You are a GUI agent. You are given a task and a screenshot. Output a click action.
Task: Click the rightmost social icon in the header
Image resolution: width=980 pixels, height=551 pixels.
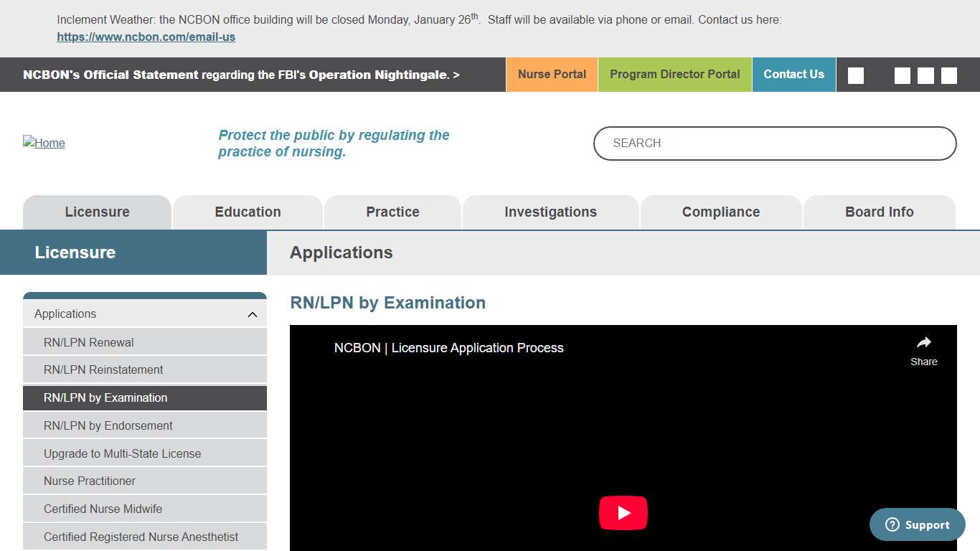(x=948, y=75)
